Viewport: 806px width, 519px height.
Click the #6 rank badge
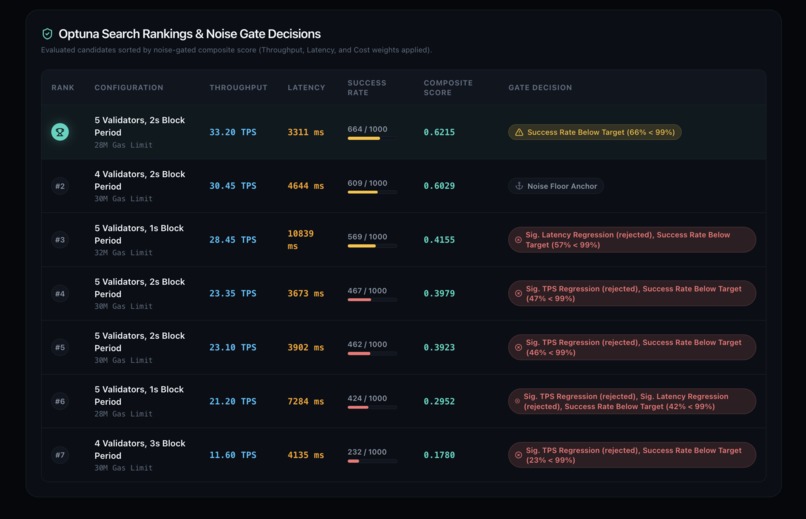tap(60, 401)
